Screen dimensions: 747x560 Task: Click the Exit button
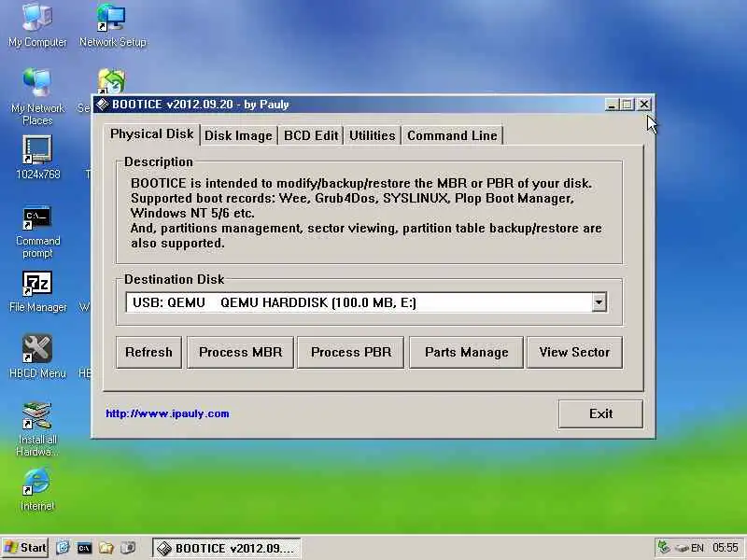(x=600, y=413)
